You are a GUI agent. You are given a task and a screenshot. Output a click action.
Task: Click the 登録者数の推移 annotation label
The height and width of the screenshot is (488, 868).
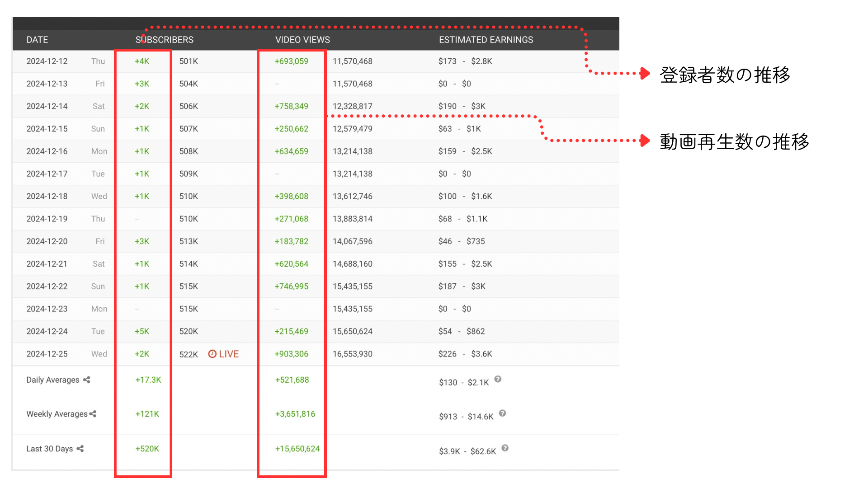[x=725, y=75]
